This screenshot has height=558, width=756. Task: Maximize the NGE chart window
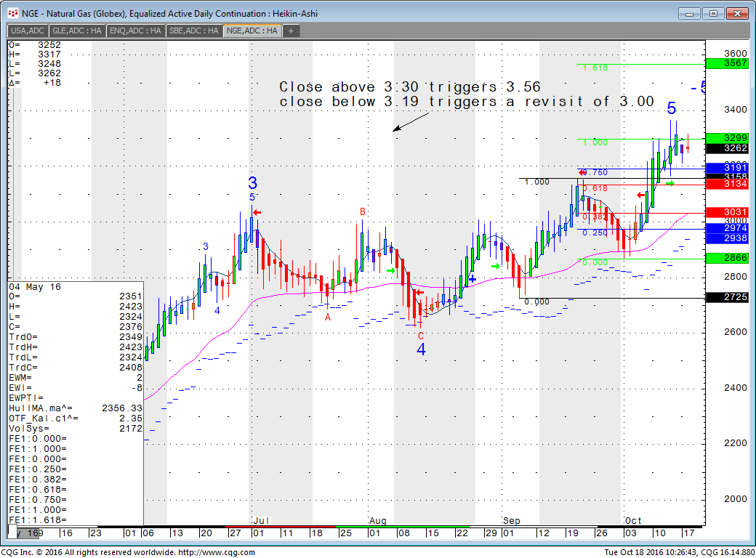tap(713, 14)
